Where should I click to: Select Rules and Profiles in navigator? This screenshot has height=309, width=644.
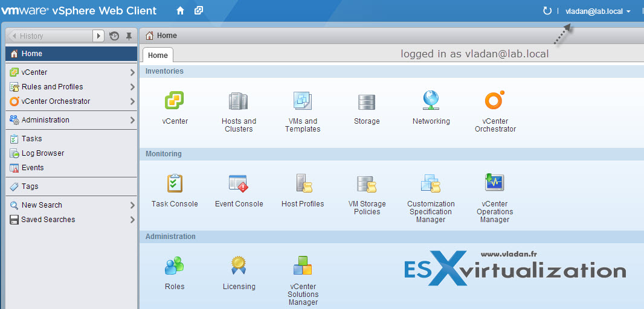coord(71,86)
